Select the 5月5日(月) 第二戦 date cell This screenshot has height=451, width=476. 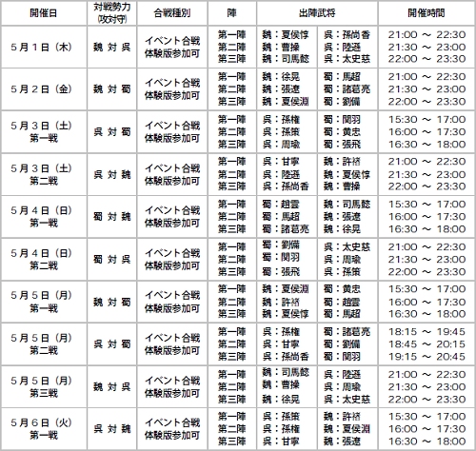(x=44, y=344)
